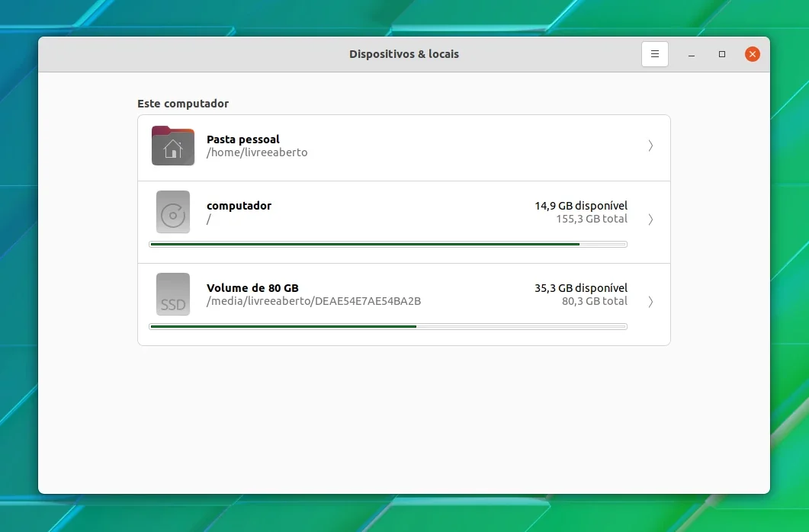Expand Pasta pessoal row chevron
Screen dimensions: 809x532
tap(650, 146)
